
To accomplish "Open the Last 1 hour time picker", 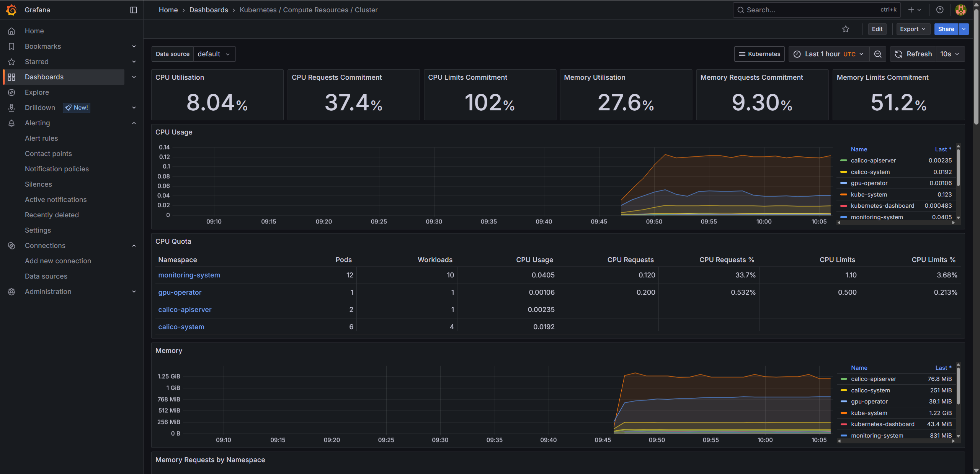I will 829,54.
